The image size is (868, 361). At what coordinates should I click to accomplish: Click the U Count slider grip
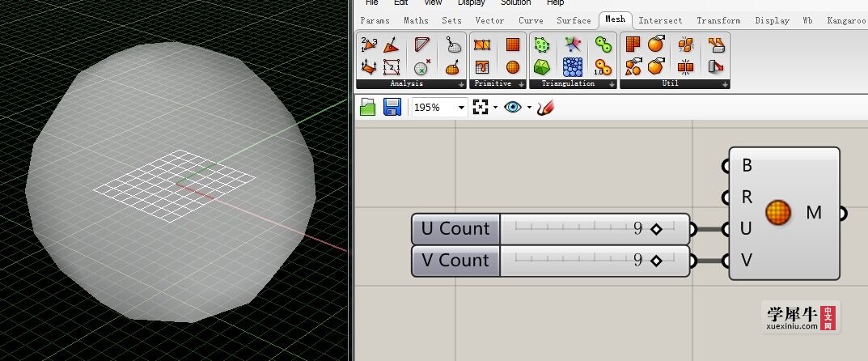pyautogui.click(x=656, y=229)
